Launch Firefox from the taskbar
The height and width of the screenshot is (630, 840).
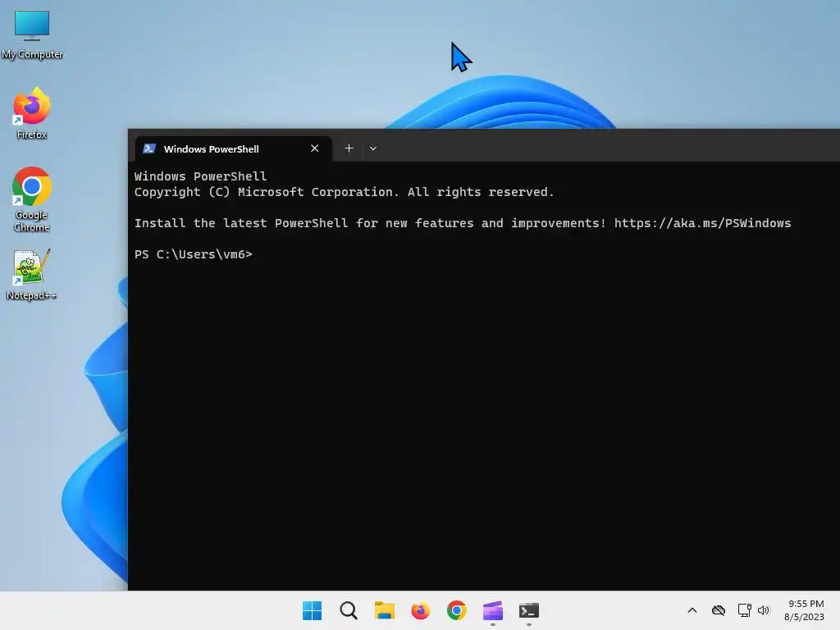pyautogui.click(x=421, y=610)
